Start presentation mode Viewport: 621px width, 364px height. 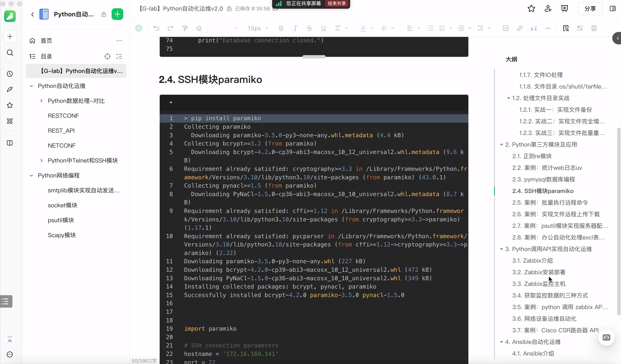tap(565, 9)
